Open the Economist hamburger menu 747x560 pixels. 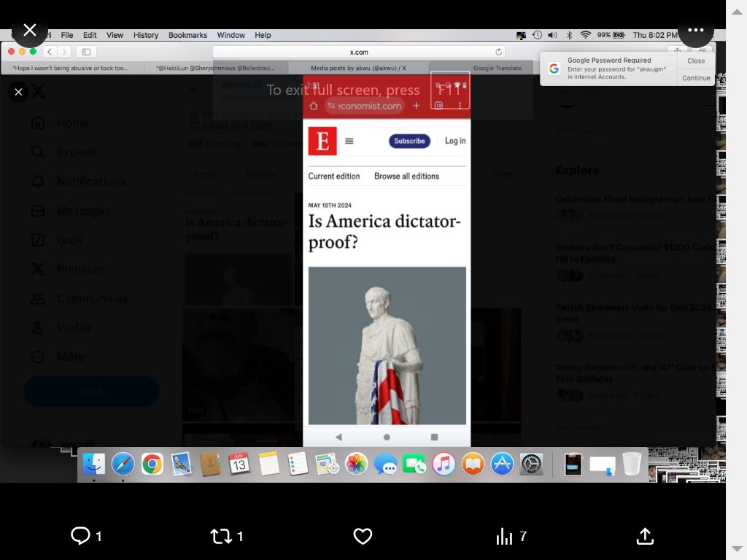coord(349,141)
